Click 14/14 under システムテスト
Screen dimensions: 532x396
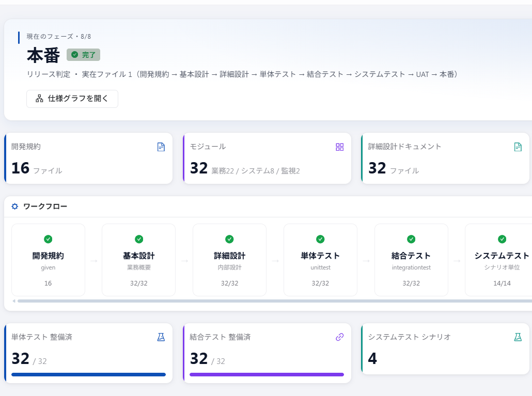point(502,283)
